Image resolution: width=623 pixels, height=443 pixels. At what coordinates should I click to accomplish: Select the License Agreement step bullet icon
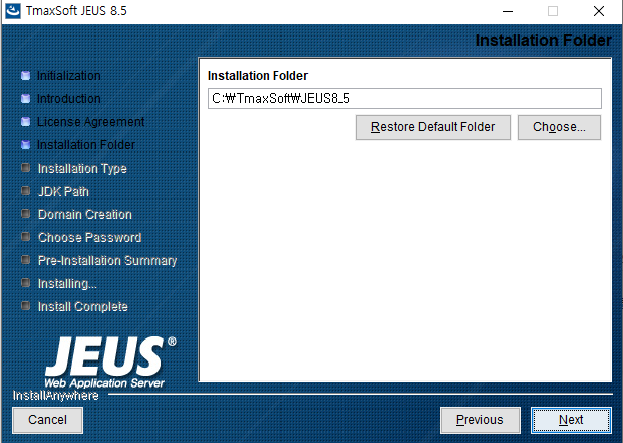[25, 122]
